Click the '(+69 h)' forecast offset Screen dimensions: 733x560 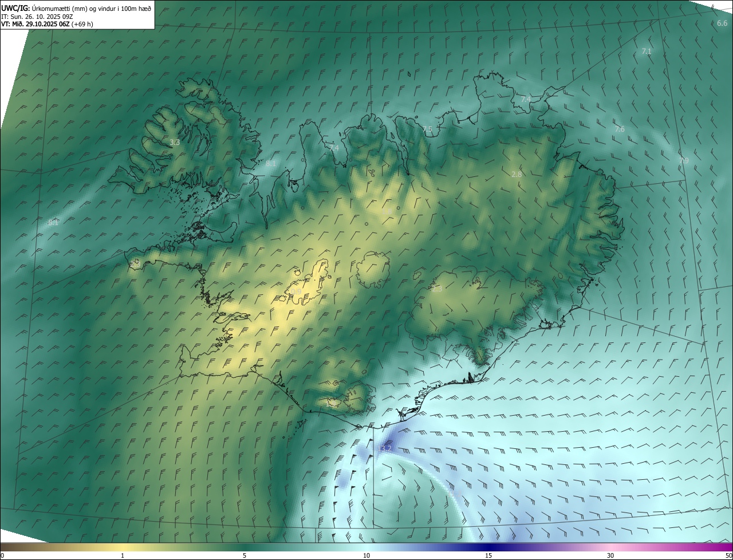82,24
